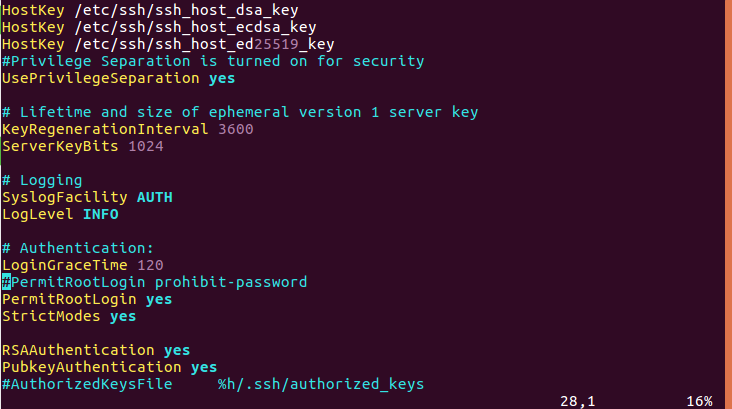
Task: Click the 16% file position indicator
Action: point(699,401)
